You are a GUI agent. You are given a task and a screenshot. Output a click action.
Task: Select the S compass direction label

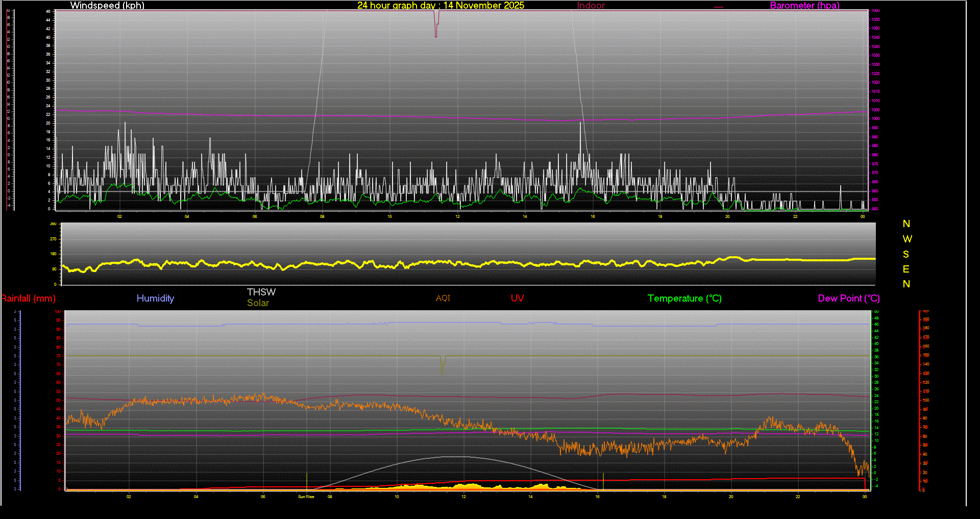907,254
